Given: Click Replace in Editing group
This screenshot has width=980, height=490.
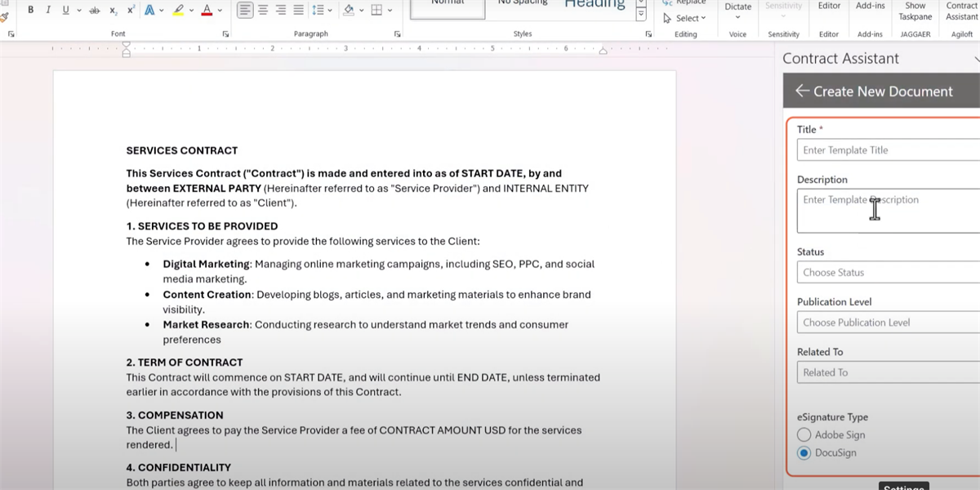Looking at the screenshot, I should [684, 3].
